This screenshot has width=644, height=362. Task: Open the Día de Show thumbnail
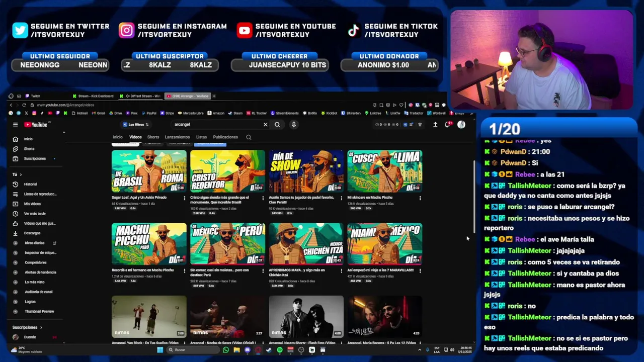306,171
